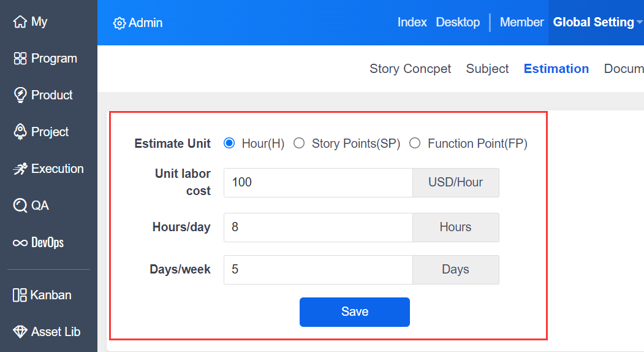Image resolution: width=644 pixels, height=352 pixels.
Task: Click the DevOps infinity icon
Action: 20,243
